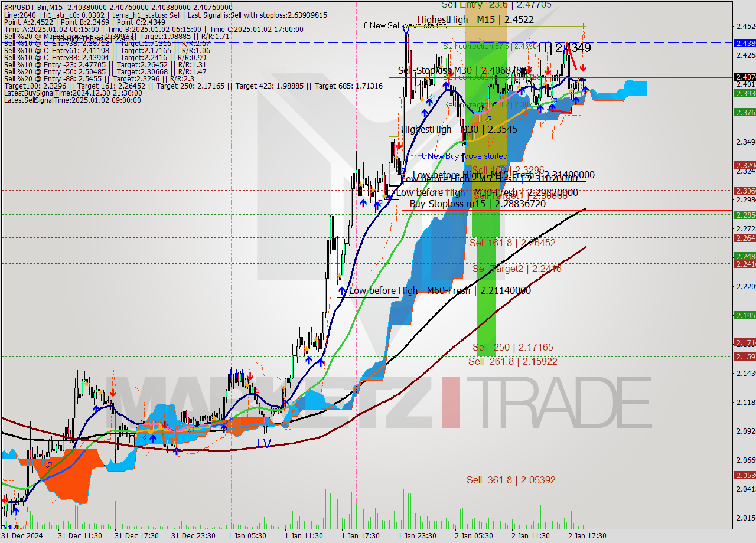Click the LatestSellSignalTime info line
Viewport: 756px width, 543px height.
(x=73, y=100)
